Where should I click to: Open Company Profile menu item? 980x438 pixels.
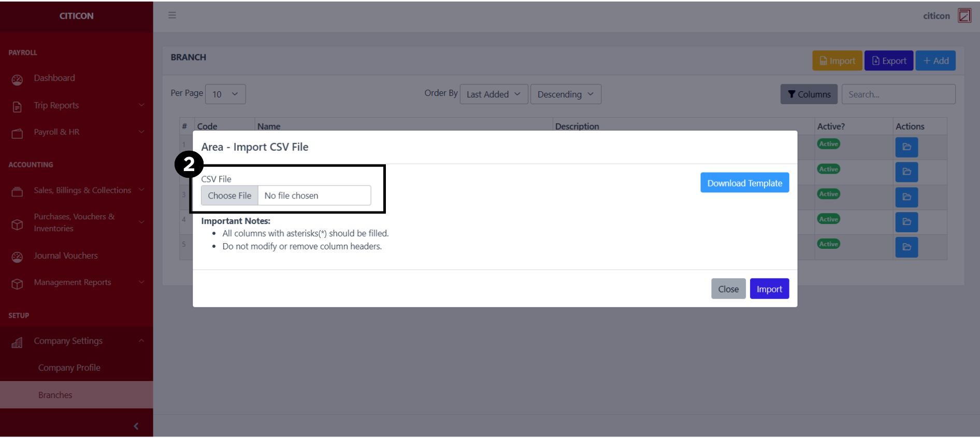pos(69,368)
